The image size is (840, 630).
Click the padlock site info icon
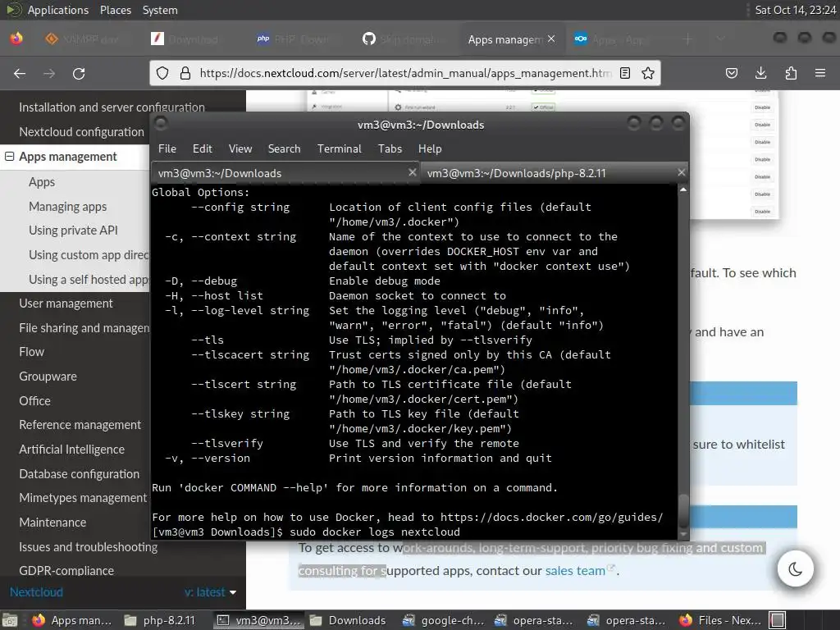click(185, 73)
